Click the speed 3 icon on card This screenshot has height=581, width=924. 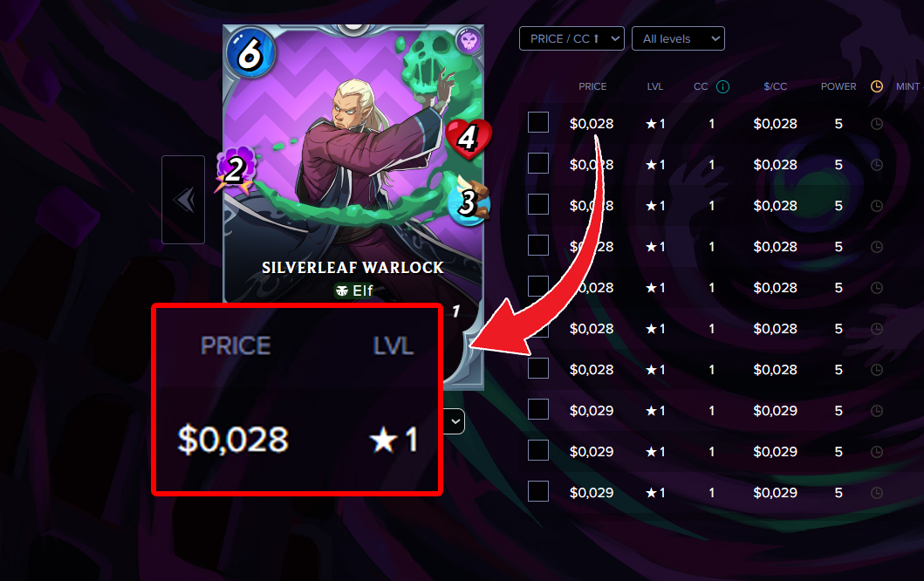(469, 202)
